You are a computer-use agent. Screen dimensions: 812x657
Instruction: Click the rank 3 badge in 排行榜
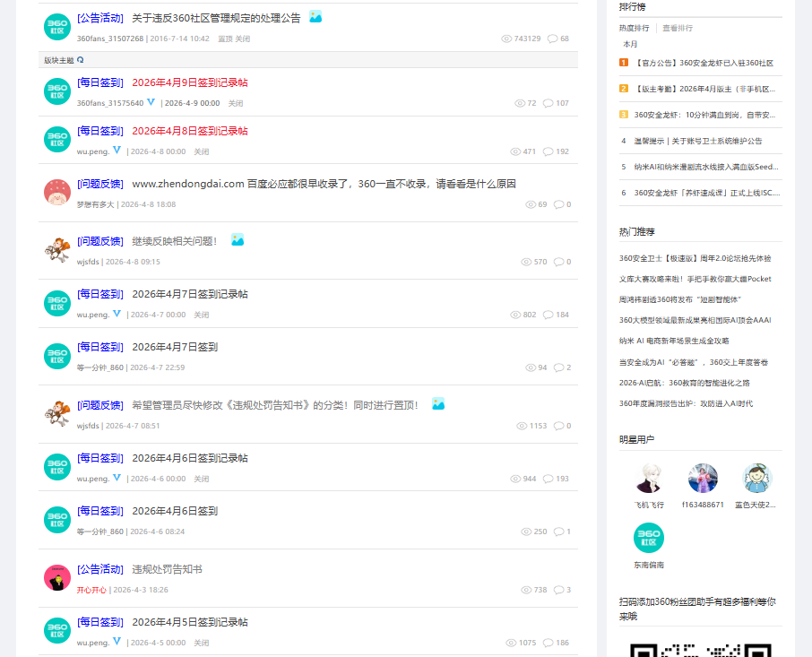(624, 115)
